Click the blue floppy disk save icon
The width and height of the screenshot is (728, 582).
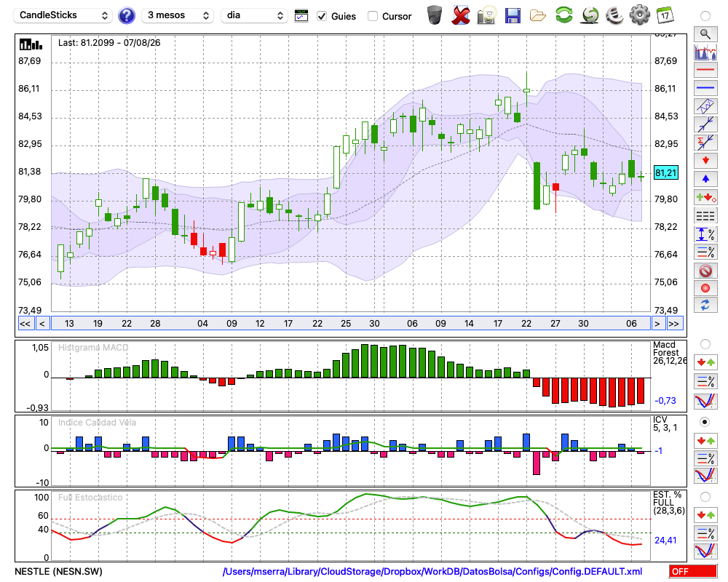pos(513,16)
